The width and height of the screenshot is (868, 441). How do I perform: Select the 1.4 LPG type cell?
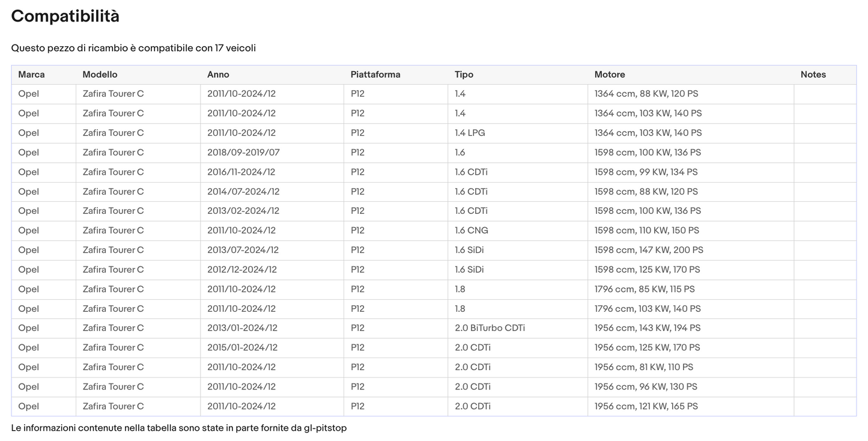pyautogui.click(x=470, y=133)
